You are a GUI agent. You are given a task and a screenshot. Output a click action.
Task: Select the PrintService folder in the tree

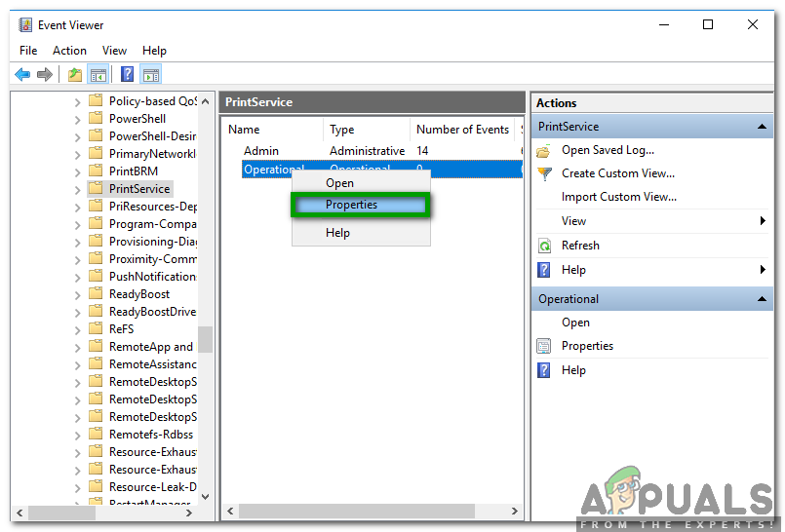point(138,189)
